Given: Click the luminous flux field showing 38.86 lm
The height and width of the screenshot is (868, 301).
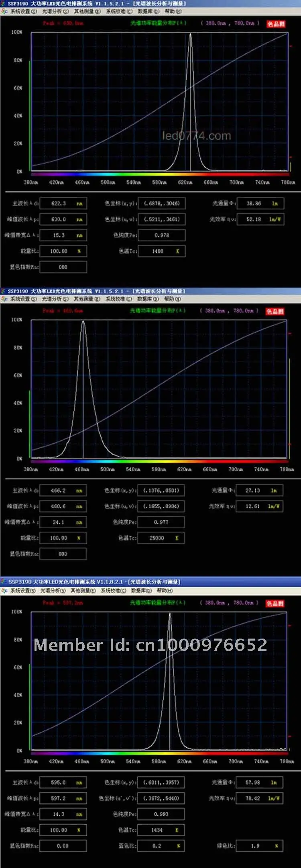Looking at the screenshot, I should pos(260,203).
